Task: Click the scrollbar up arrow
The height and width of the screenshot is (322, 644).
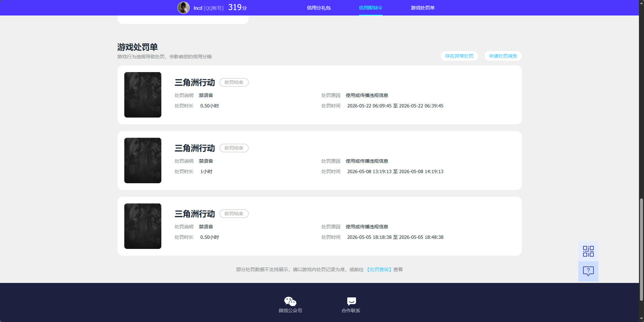Action: [641, 3]
